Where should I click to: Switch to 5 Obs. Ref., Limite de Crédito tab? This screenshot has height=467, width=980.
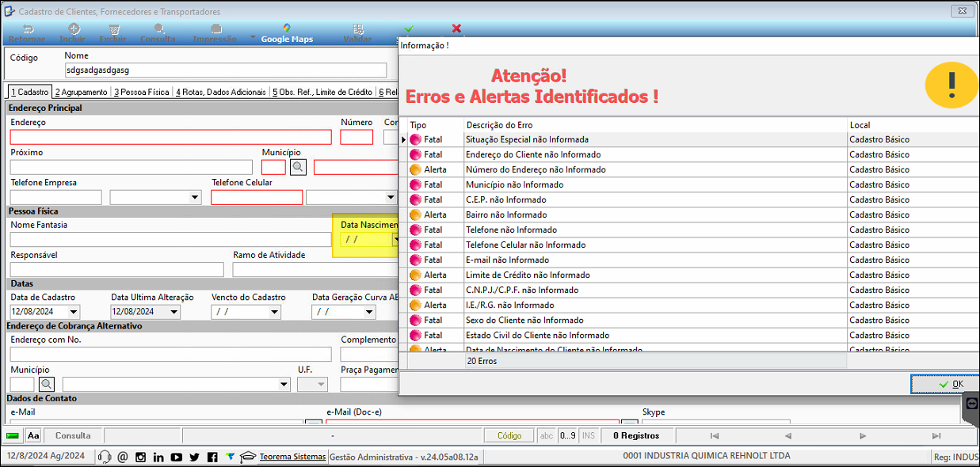[x=322, y=92]
